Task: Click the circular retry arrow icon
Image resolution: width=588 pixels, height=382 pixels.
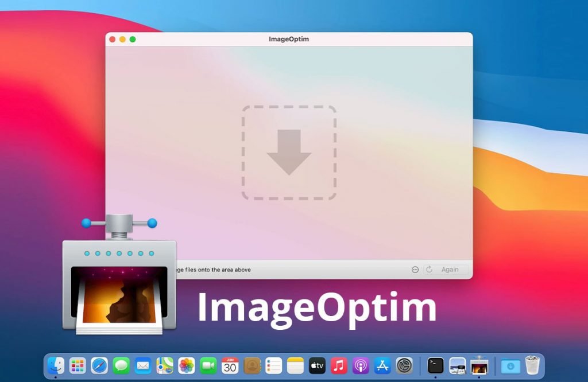Action: (x=429, y=269)
